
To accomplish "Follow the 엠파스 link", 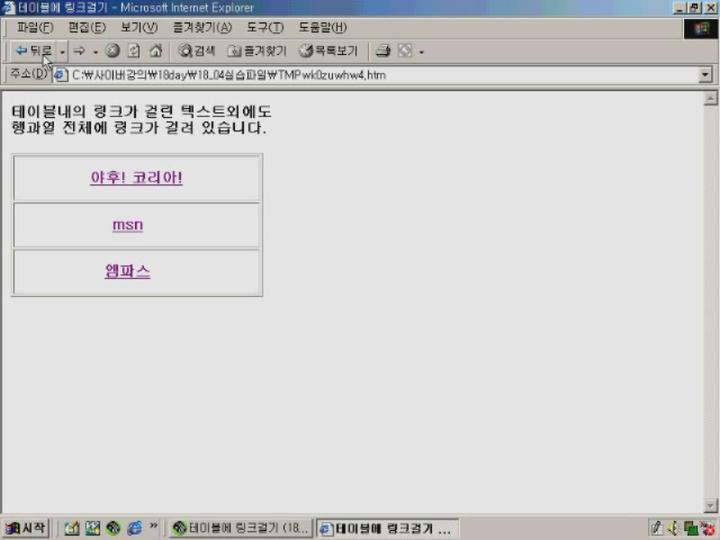I will point(127,271).
